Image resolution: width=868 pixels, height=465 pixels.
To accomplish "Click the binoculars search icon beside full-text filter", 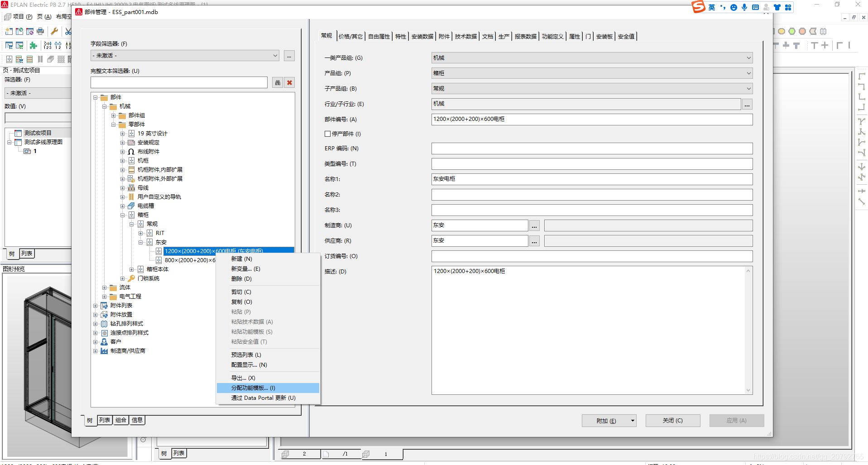I will [278, 82].
